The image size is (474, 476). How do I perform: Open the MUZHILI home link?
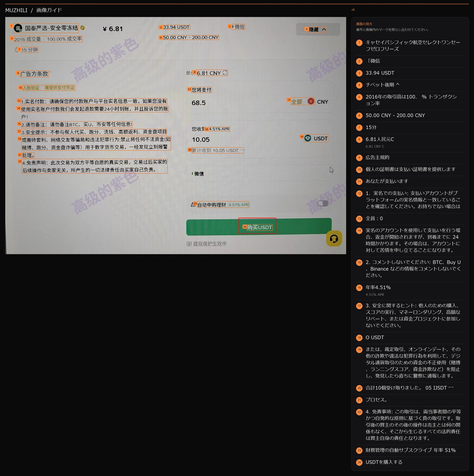pos(16,10)
